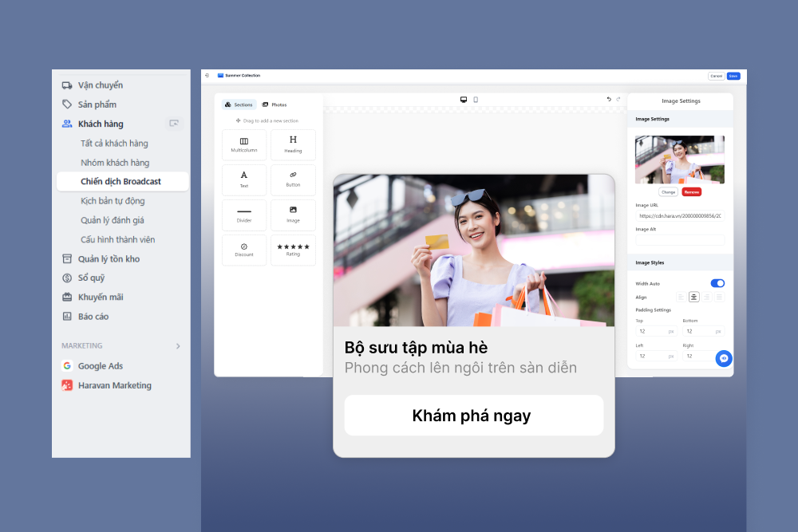
Task: Pick the Discount section block
Action: tap(244, 250)
